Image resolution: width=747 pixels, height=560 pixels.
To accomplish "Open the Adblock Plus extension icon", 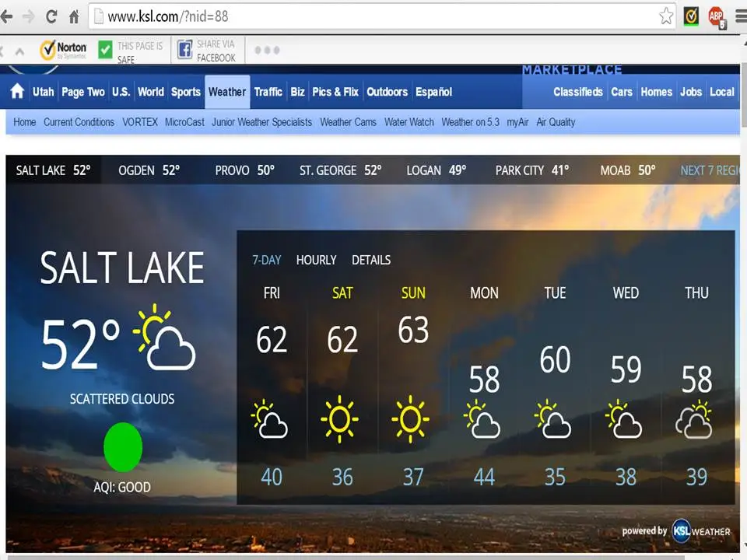I will (716, 16).
